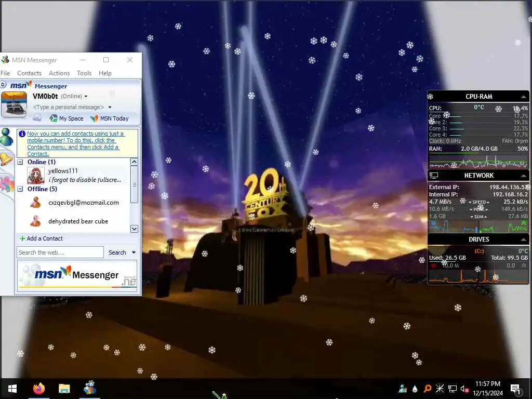Click yellows111's personal message text

click(85, 180)
